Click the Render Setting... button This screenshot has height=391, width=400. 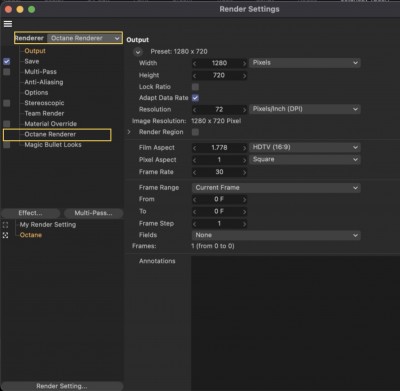(x=62, y=386)
